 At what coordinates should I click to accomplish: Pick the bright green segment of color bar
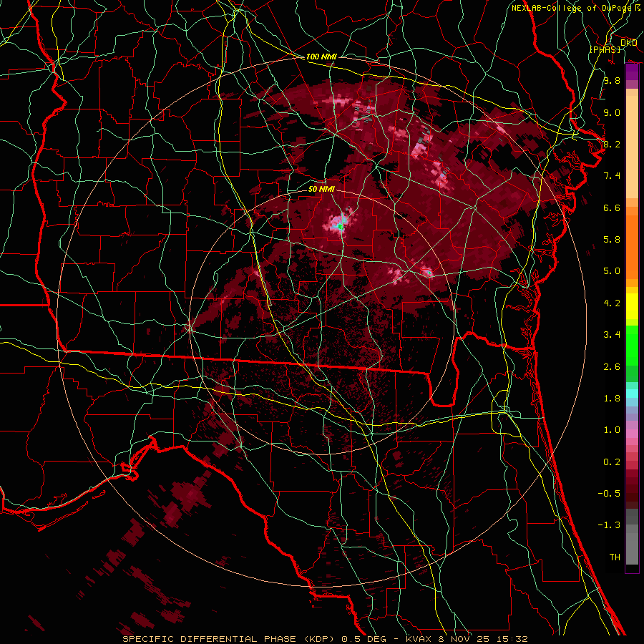[632, 345]
